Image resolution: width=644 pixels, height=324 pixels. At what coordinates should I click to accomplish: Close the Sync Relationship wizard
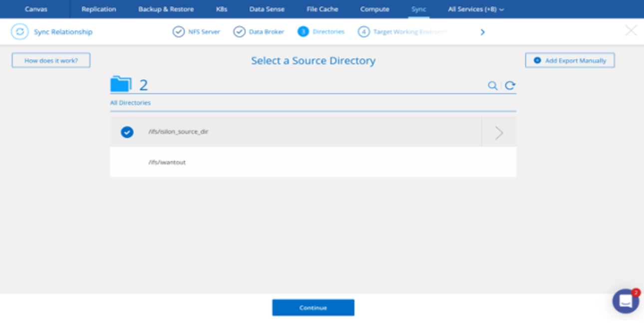(631, 31)
